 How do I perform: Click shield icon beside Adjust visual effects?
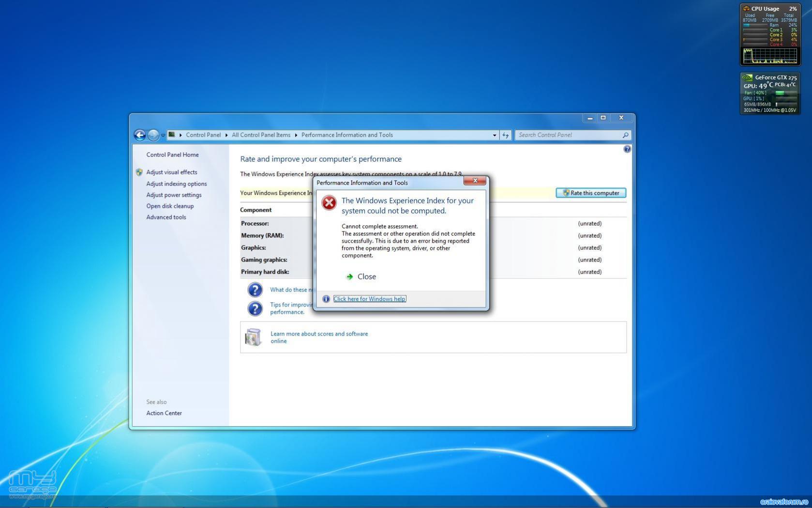click(139, 172)
